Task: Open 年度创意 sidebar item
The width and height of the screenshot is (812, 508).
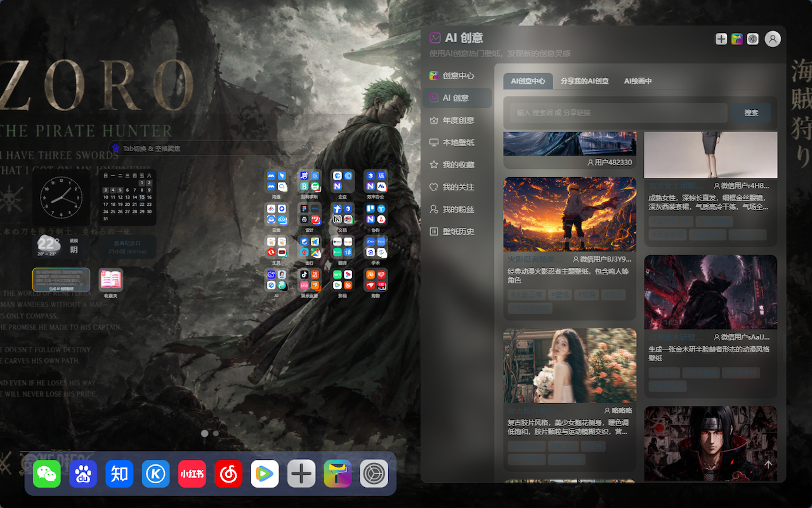Action: tap(457, 120)
